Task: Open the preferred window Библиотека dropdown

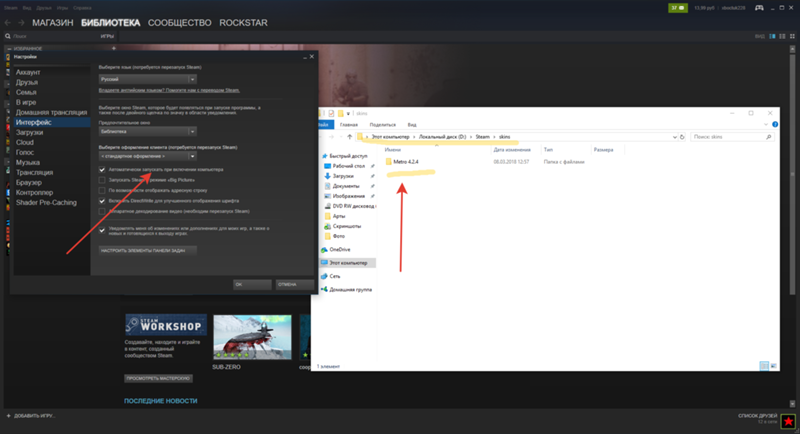Action: coord(147,131)
